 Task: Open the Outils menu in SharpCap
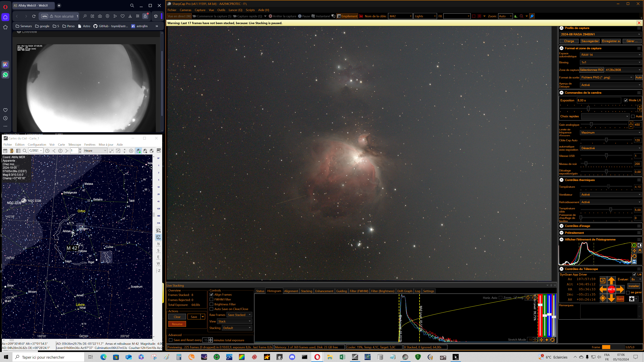(x=221, y=10)
